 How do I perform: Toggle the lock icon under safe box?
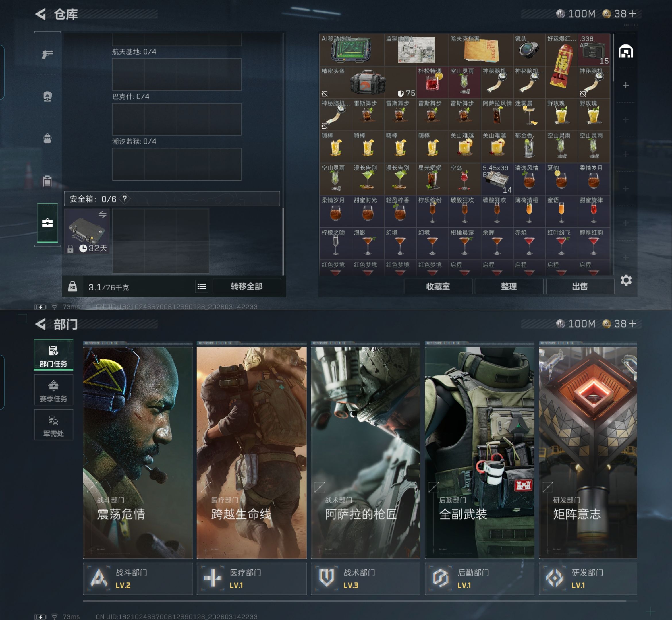click(x=70, y=249)
